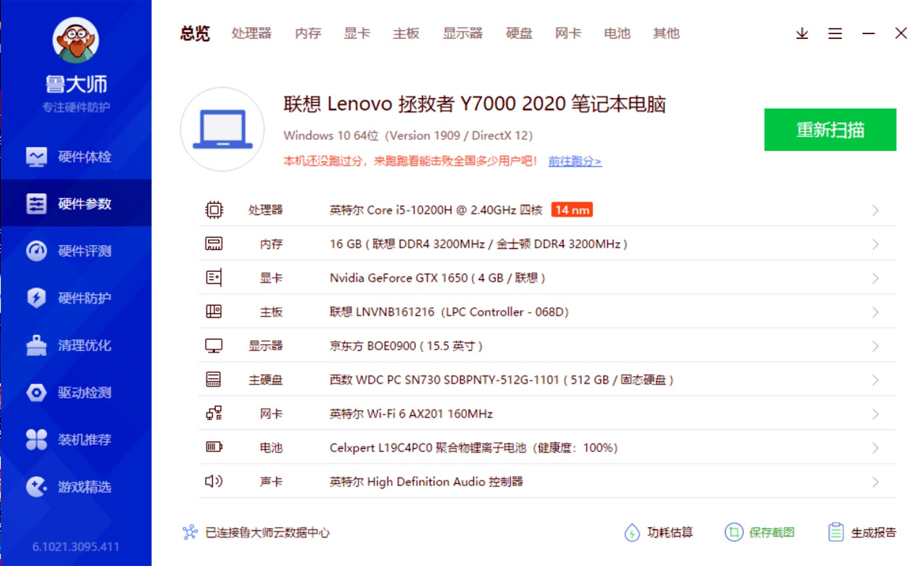This screenshot has height=566, width=924.
Task: Switch to the 显示器 tab
Action: (462, 33)
